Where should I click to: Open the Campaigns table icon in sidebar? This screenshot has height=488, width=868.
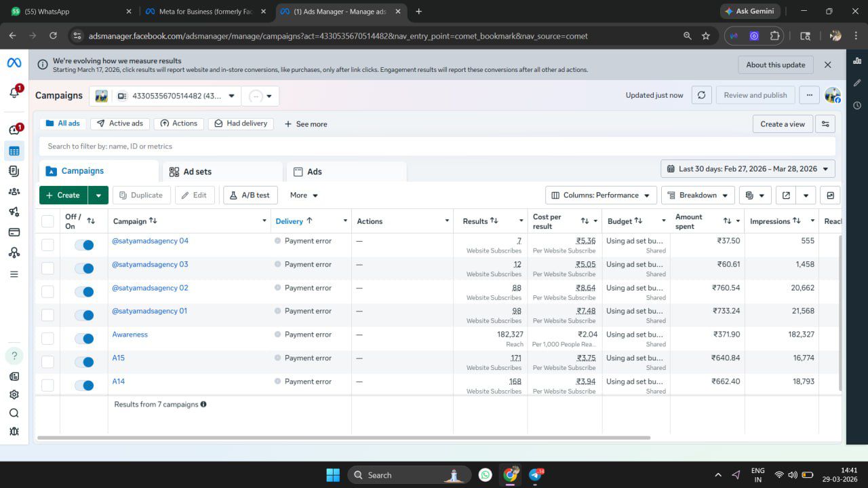pos(14,151)
